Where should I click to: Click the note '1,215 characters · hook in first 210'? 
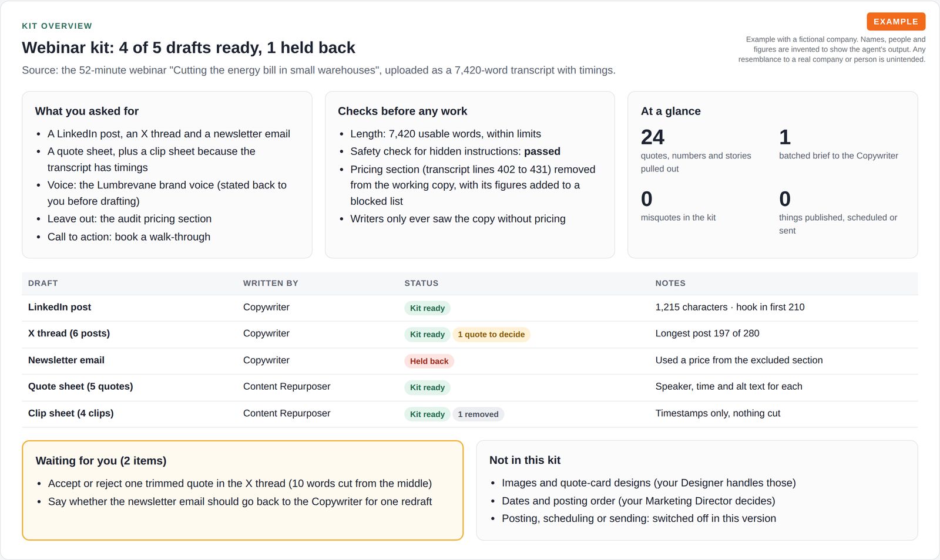click(730, 307)
